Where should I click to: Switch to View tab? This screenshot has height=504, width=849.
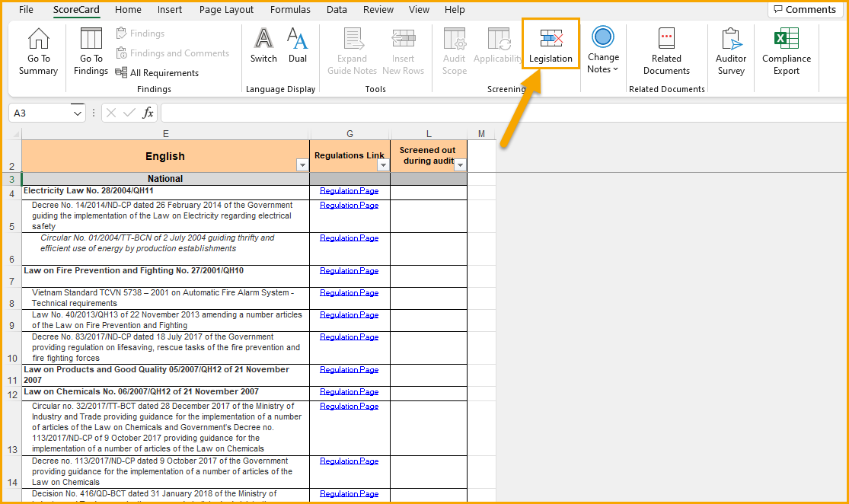tap(419, 9)
